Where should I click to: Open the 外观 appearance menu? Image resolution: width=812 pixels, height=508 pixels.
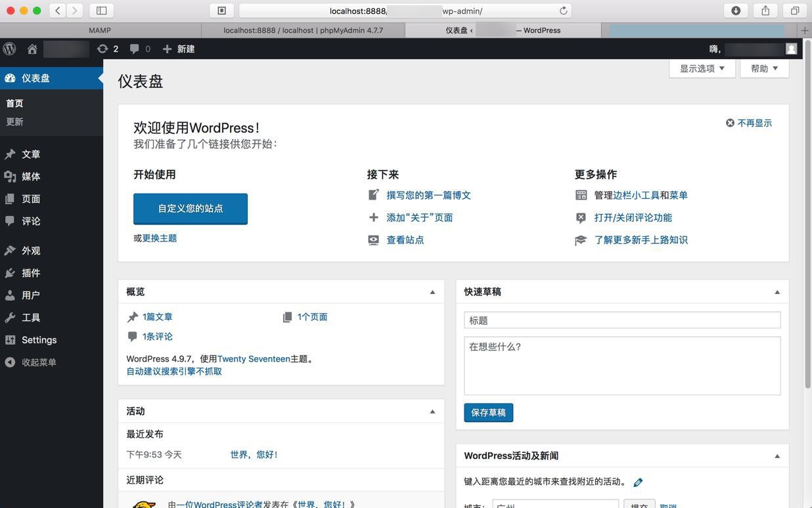51,251
